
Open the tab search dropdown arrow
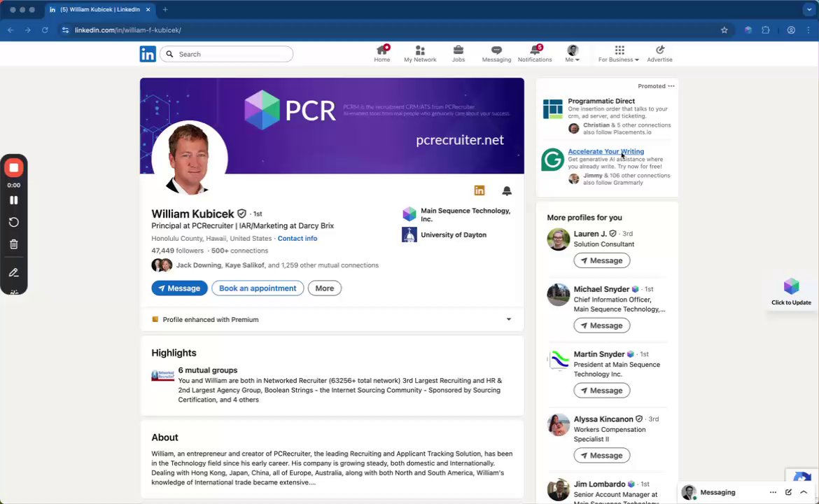tap(809, 9)
